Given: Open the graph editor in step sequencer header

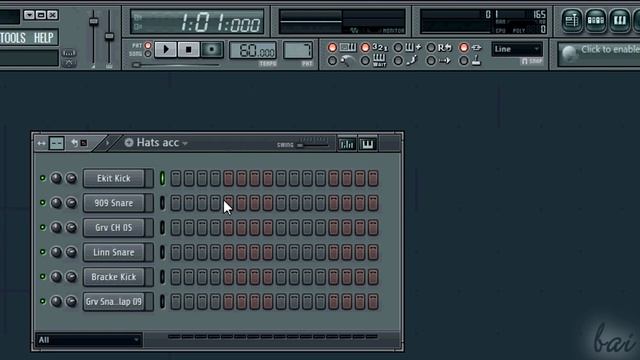Looking at the screenshot, I should click(x=347, y=144).
